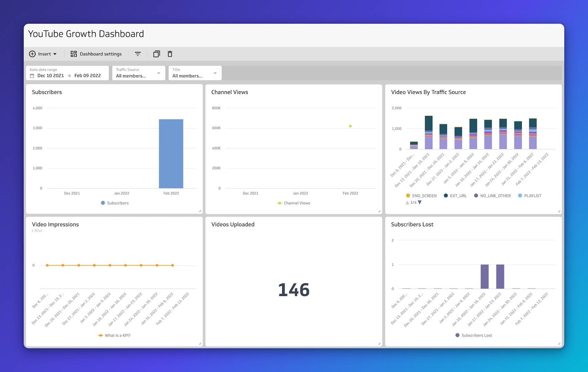Toggle NO_LINK_OTHER legend series
Image resolution: width=588 pixels, height=372 pixels.
[x=493, y=196]
